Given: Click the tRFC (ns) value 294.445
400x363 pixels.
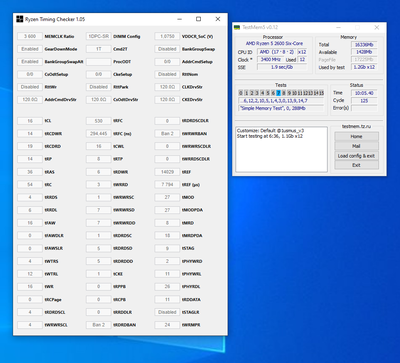Looking at the screenshot, I should 98,134.
